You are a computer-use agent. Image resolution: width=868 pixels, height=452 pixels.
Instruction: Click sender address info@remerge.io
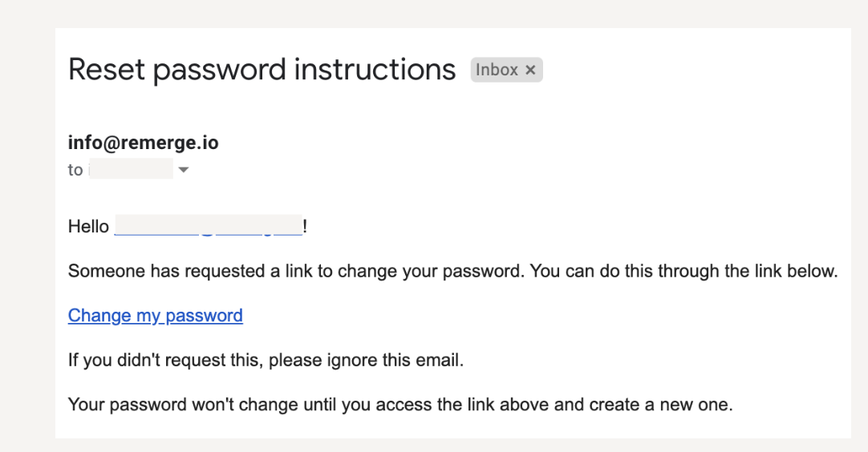pos(143,143)
